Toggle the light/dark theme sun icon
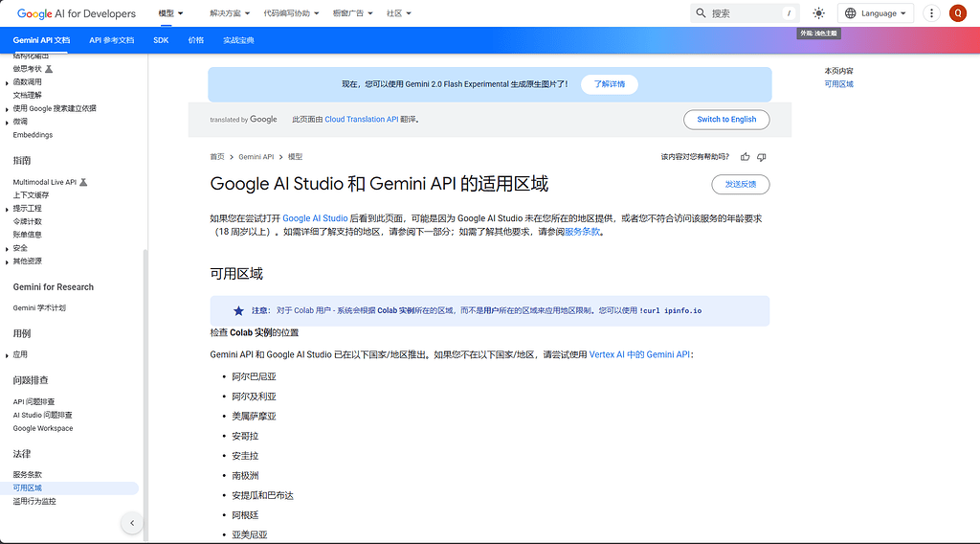The image size is (980, 544). pyautogui.click(x=819, y=13)
